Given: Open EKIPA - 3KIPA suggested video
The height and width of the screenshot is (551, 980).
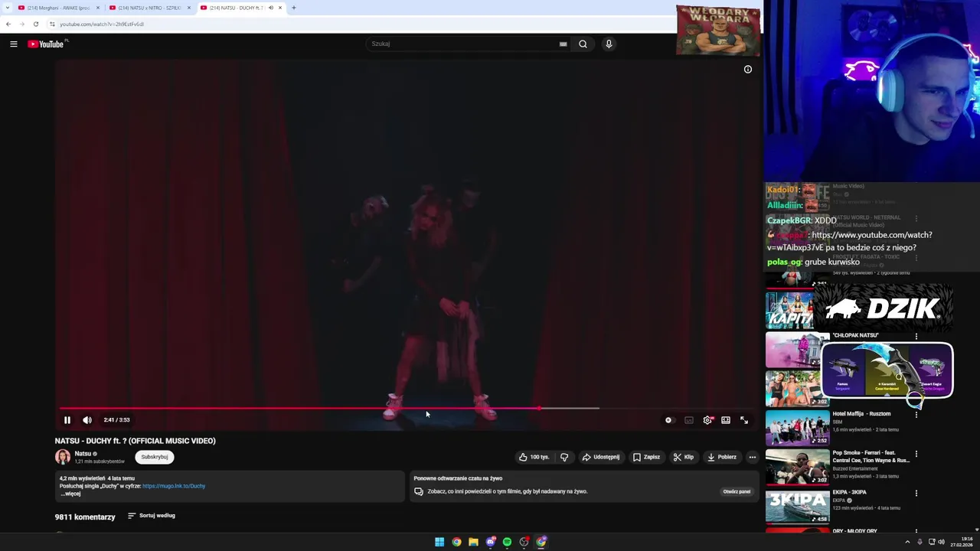Looking at the screenshot, I should point(797,507).
